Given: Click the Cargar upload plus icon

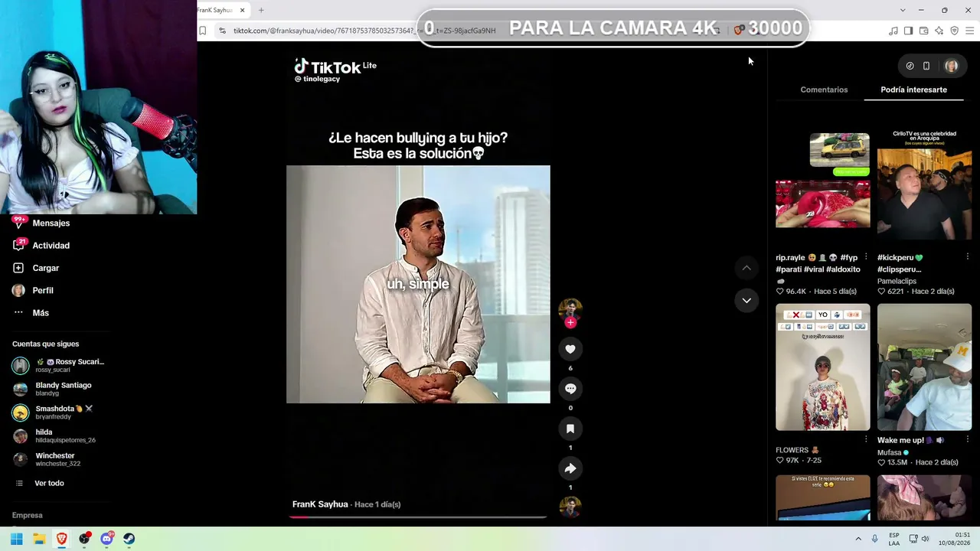Looking at the screenshot, I should pyautogui.click(x=18, y=268).
